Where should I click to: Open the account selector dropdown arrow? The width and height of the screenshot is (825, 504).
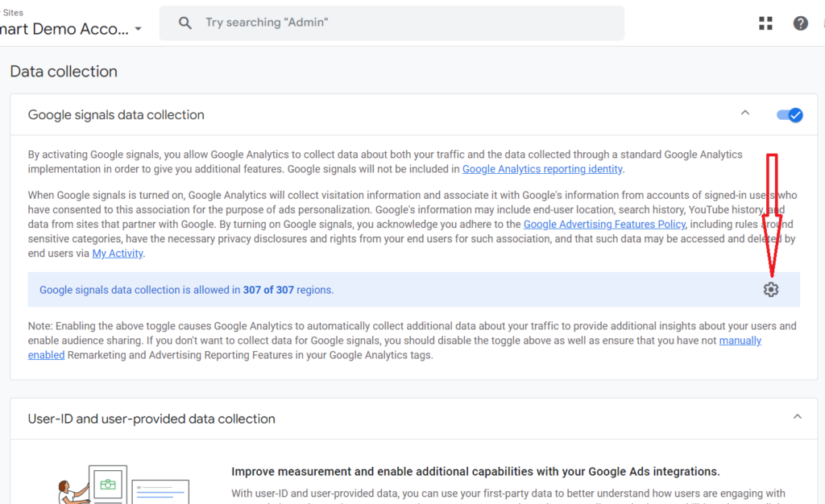click(138, 29)
